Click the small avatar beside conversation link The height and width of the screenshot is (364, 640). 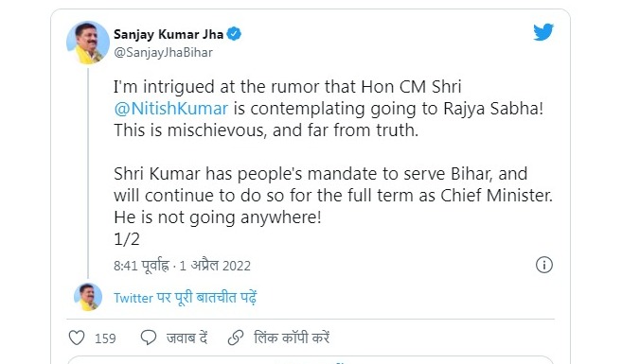[88, 297]
